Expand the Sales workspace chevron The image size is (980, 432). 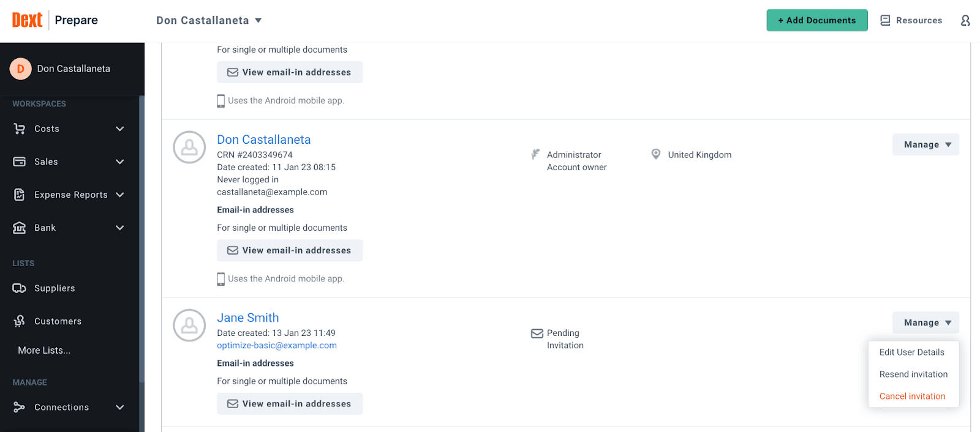[x=120, y=162]
